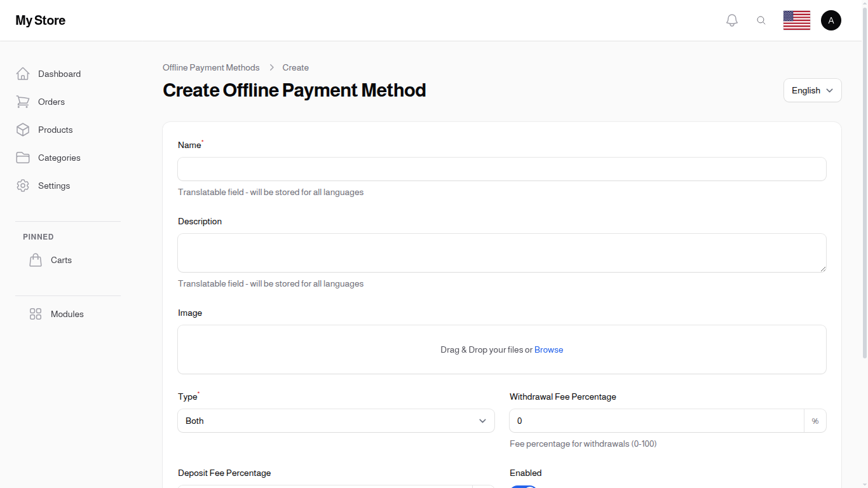
Task: Toggle the Enabled switch
Action: click(523, 487)
